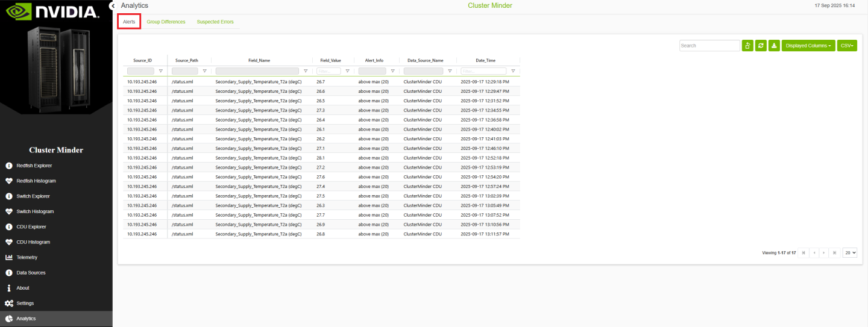Click filter funnel icon for Alert_Info column
The image size is (868, 327).
(x=392, y=71)
